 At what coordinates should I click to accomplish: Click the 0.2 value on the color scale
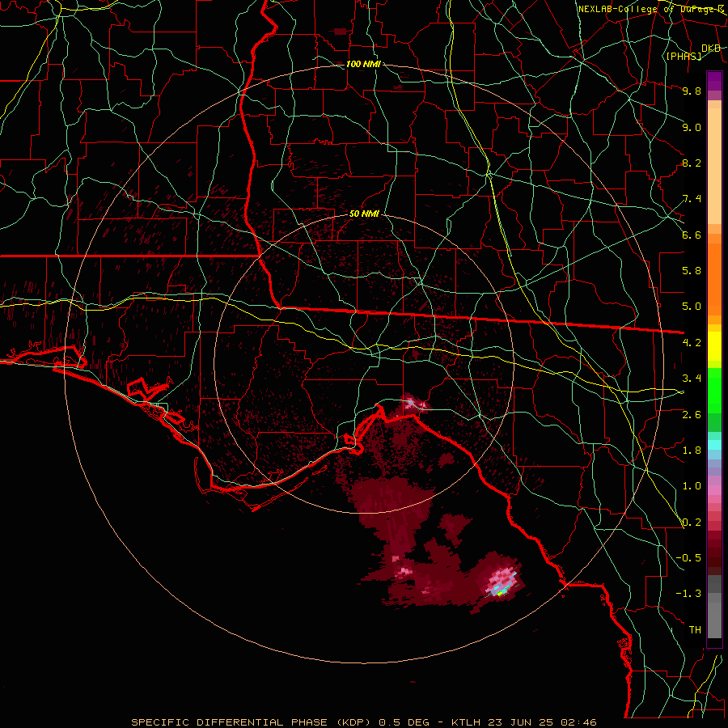pos(692,523)
